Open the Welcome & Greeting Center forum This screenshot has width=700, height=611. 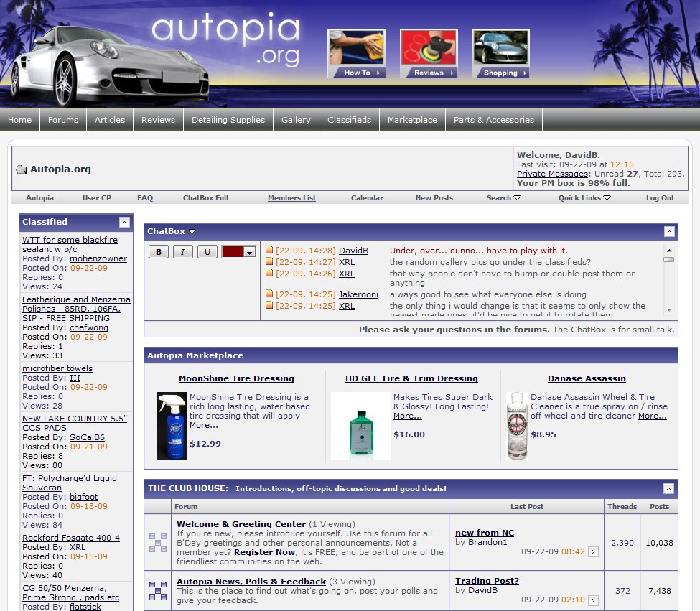[241, 524]
